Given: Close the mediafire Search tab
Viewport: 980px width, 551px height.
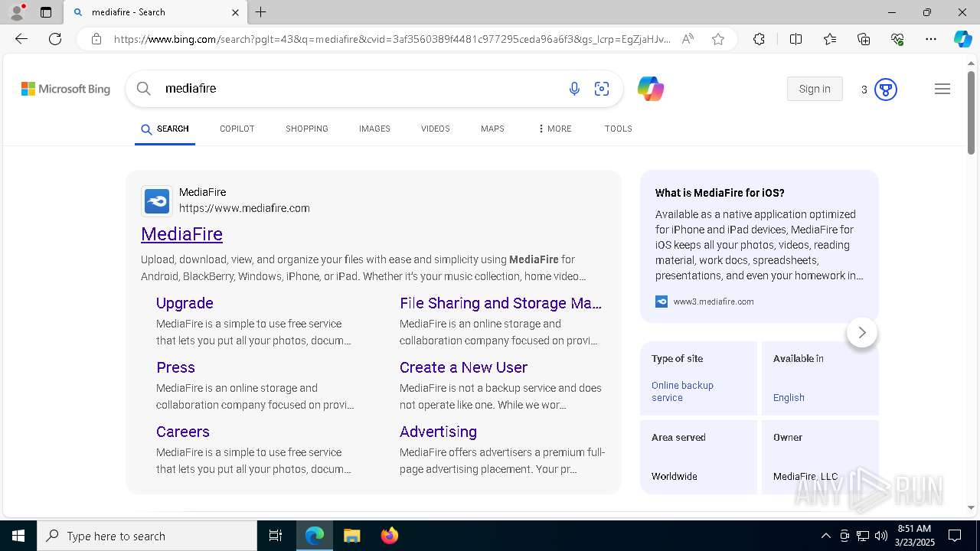Looking at the screenshot, I should coord(235,12).
